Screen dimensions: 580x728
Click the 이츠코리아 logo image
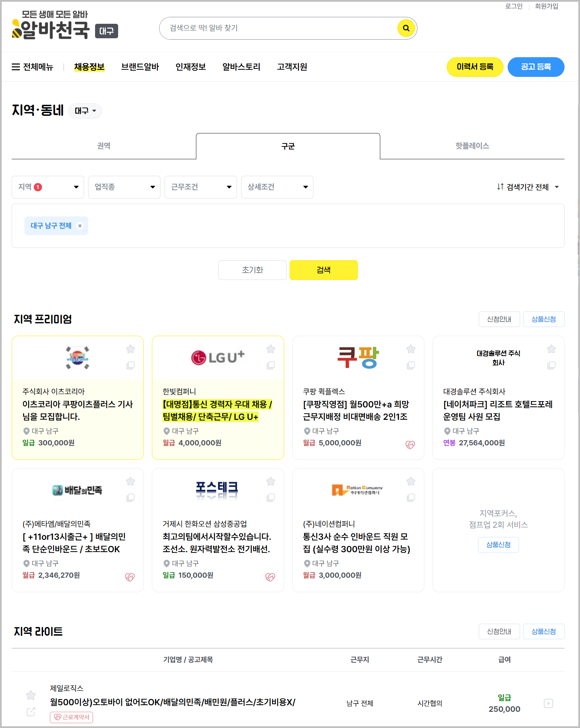(x=77, y=357)
